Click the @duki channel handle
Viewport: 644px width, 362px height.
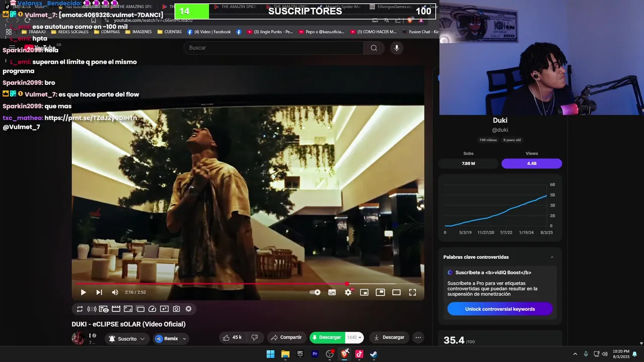tap(500, 130)
